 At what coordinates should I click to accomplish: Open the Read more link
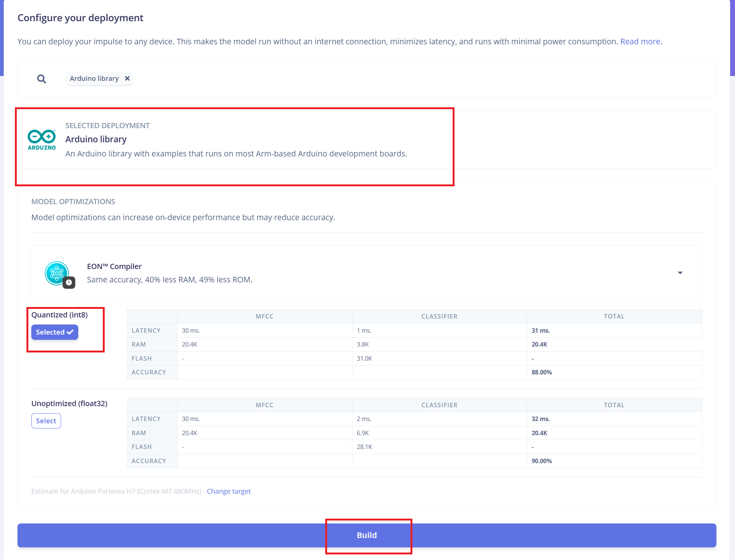coord(640,41)
